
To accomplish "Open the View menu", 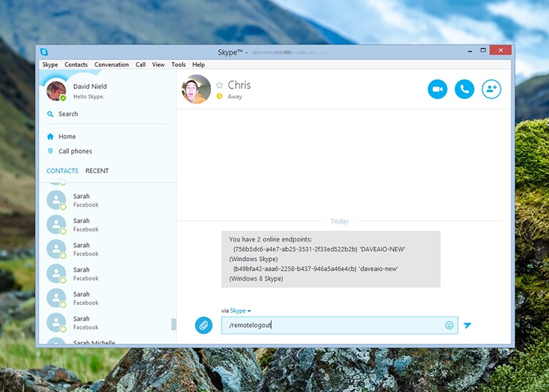I will 158,65.
